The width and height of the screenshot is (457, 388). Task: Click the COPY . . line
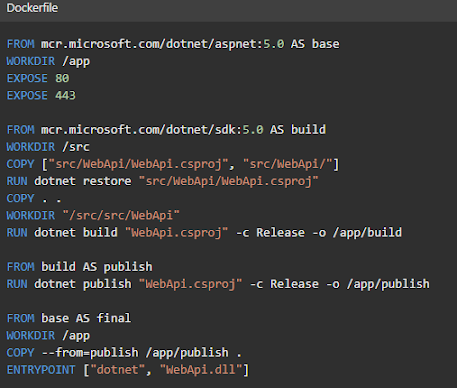(34, 198)
